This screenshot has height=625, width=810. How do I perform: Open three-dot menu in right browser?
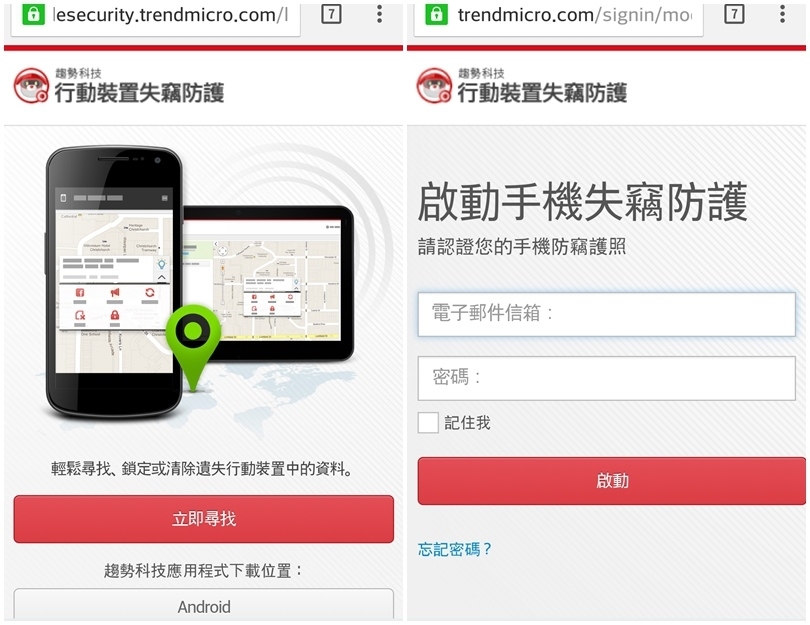[783, 14]
